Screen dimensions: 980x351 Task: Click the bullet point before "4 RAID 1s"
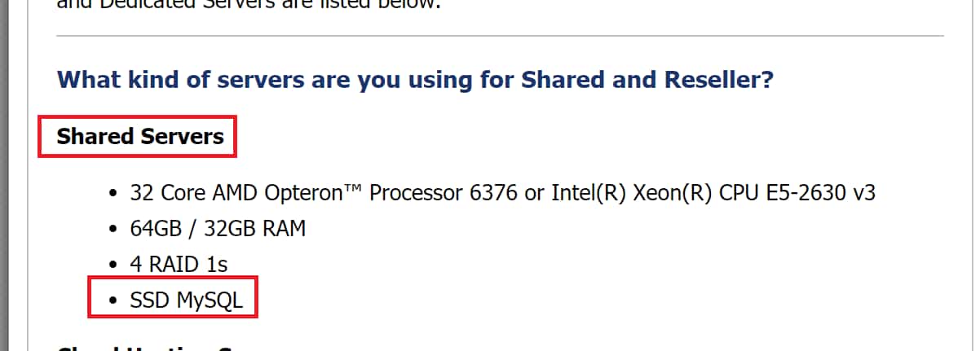113,265
